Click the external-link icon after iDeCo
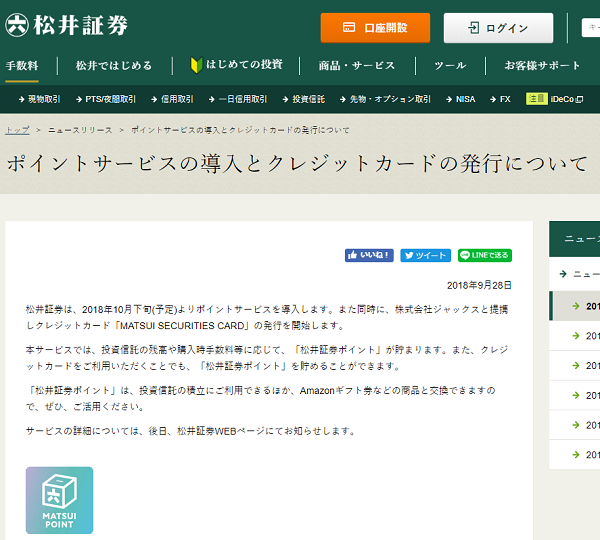 [580, 100]
